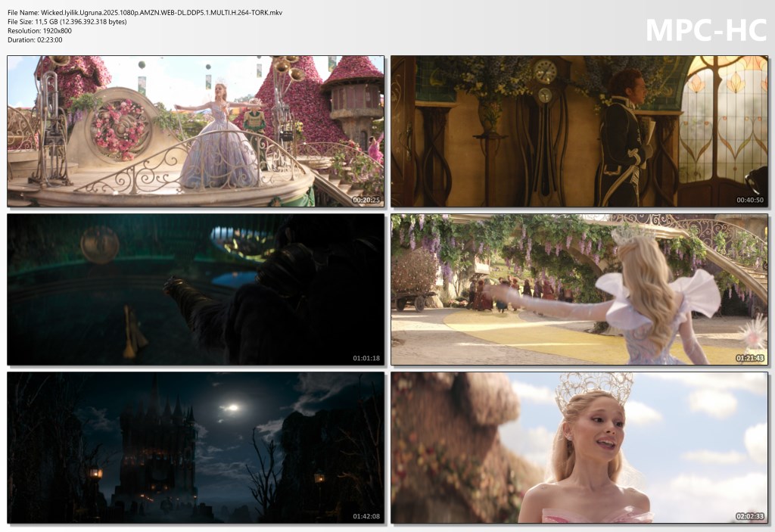Click the moon in the night thumbnail
This screenshot has width=775, height=532.
coord(231,407)
